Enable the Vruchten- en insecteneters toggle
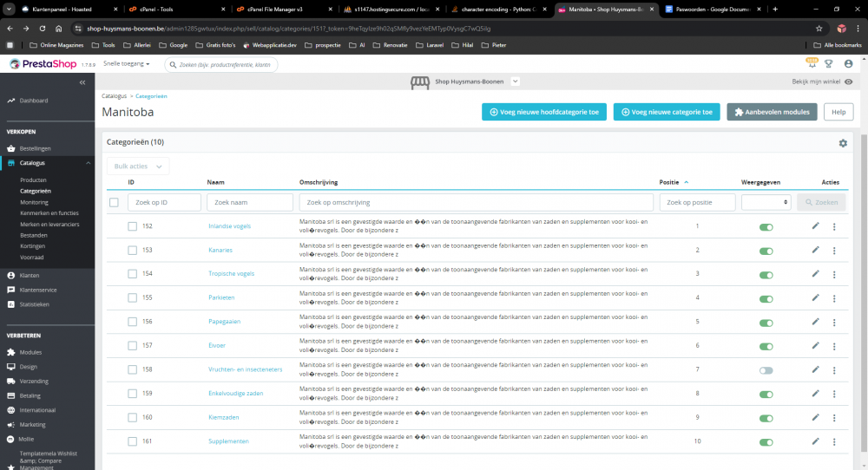Image resolution: width=868 pixels, height=470 pixels. point(766,370)
